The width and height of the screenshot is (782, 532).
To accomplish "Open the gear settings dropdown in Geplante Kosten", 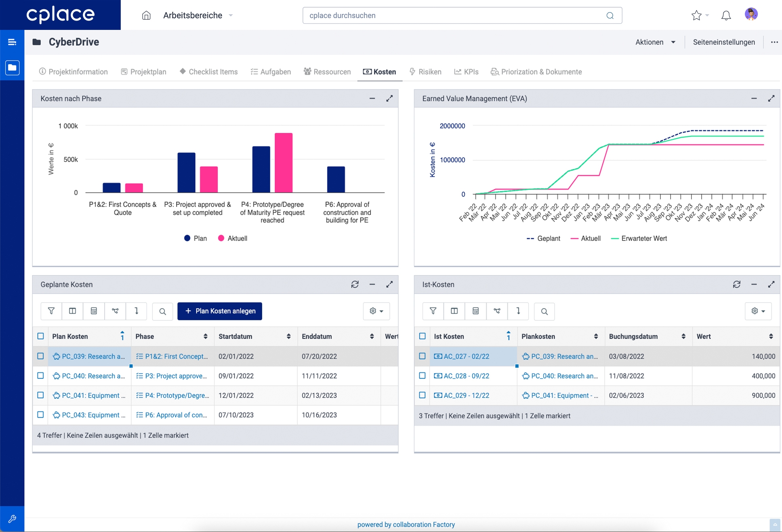I will pyautogui.click(x=376, y=311).
